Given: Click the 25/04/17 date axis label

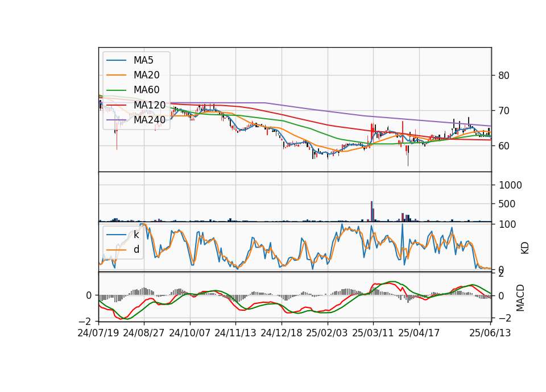Looking at the screenshot, I should click(x=419, y=333).
